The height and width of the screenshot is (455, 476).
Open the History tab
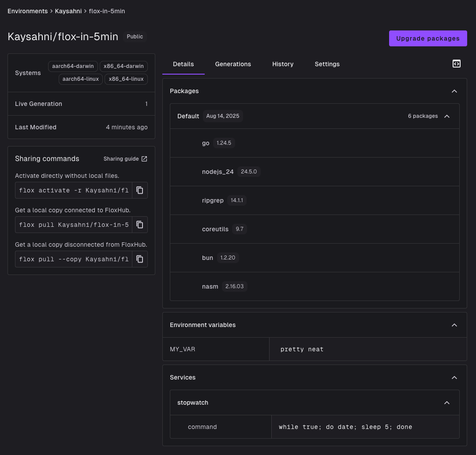pos(283,64)
